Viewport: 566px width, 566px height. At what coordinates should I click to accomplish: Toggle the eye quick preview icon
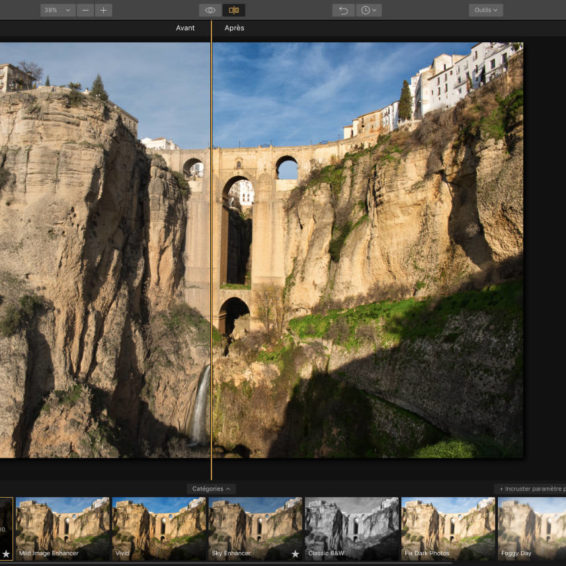[210, 10]
